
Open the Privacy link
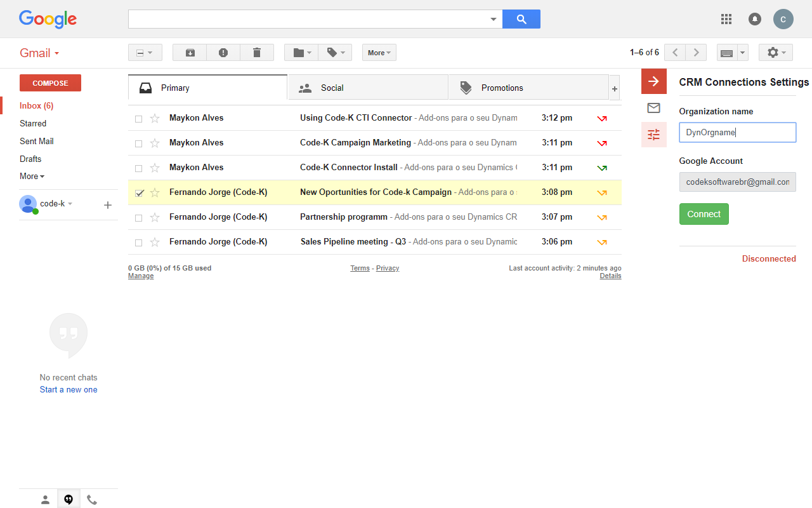388,268
